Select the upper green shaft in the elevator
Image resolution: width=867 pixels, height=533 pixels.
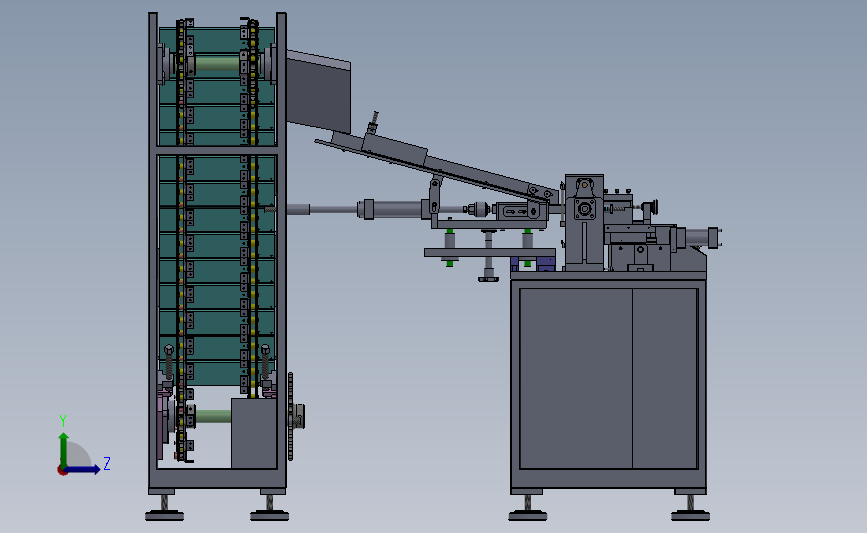[x=217, y=64]
